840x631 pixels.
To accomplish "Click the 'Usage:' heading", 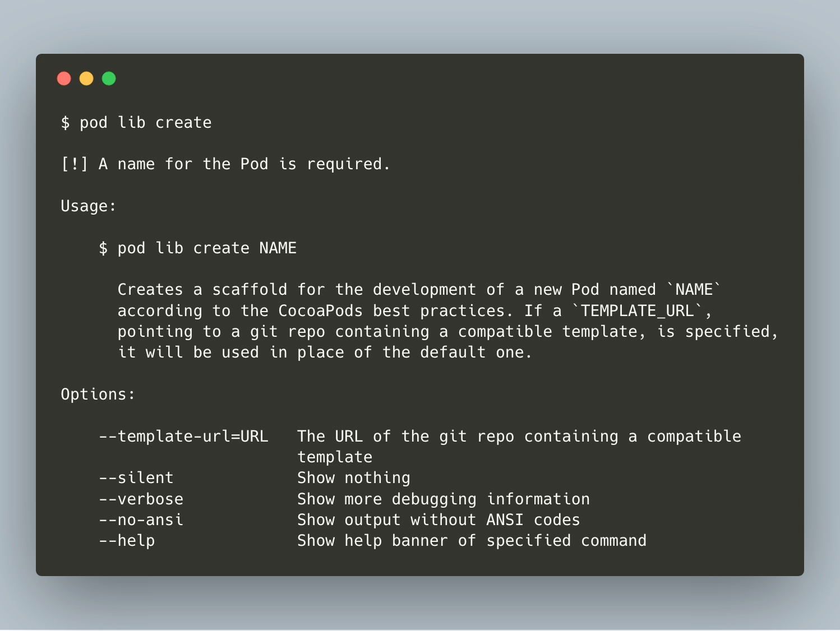I will click(x=89, y=206).
